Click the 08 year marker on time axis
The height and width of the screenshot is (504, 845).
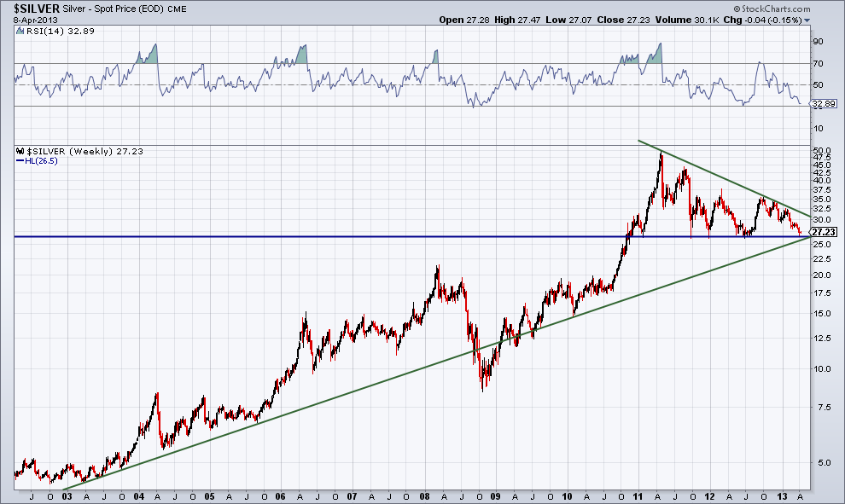click(423, 495)
